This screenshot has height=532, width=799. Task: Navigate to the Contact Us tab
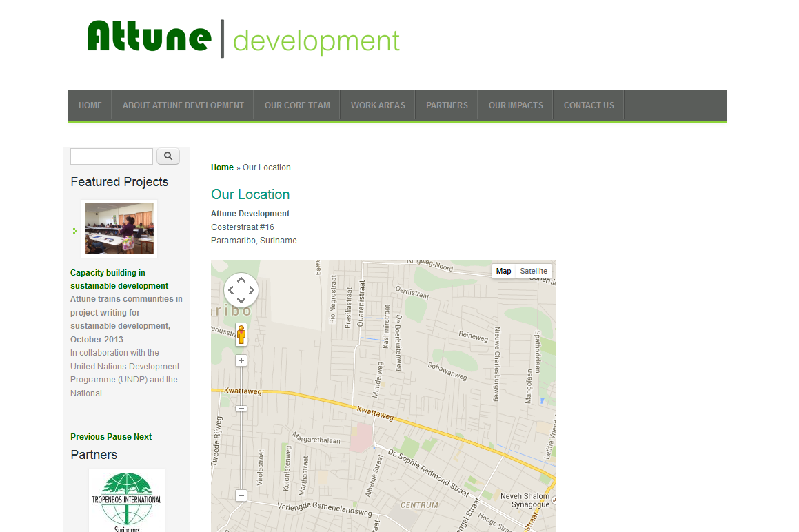coord(589,105)
